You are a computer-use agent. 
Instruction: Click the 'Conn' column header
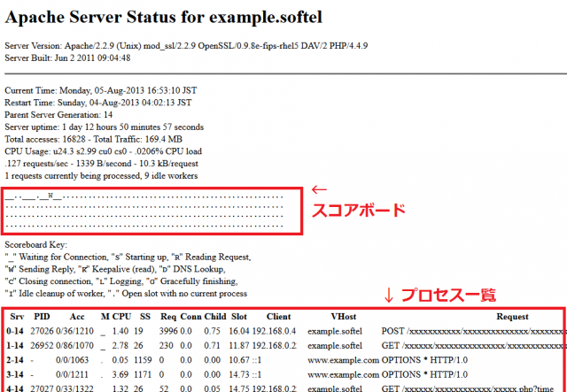pos(191,317)
